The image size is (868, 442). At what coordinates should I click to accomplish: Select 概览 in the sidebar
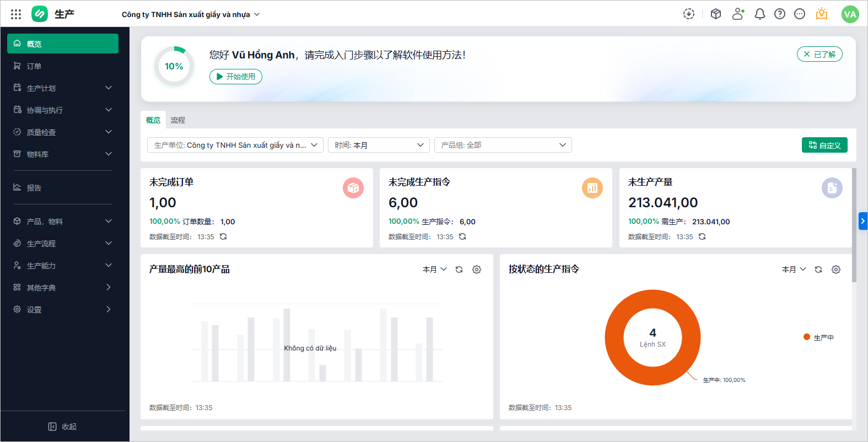63,44
